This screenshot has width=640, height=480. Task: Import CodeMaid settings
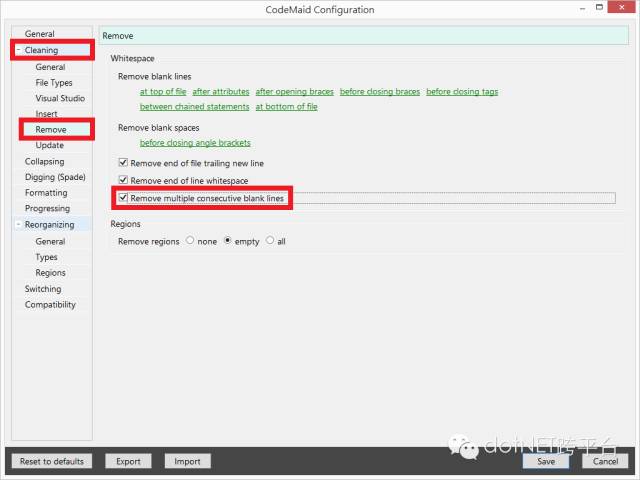[x=187, y=461]
